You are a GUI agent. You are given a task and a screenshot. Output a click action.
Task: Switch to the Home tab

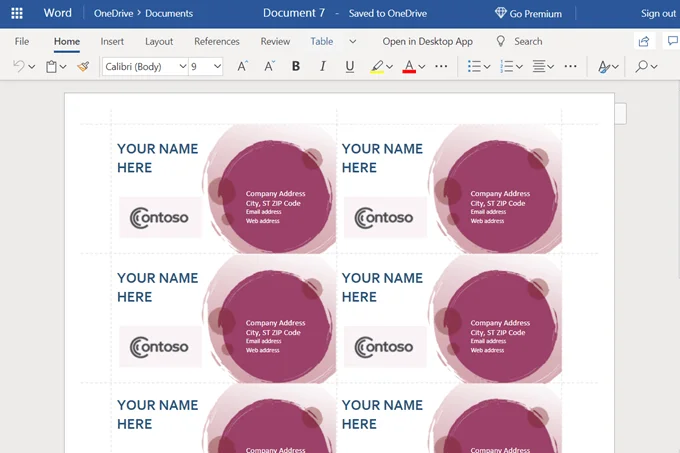(67, 42)
